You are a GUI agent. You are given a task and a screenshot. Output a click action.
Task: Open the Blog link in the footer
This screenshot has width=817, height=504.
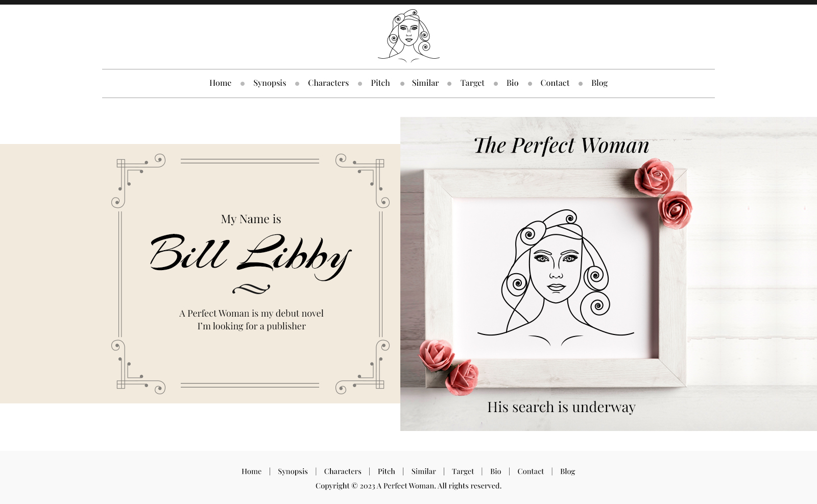pos(568,472)
